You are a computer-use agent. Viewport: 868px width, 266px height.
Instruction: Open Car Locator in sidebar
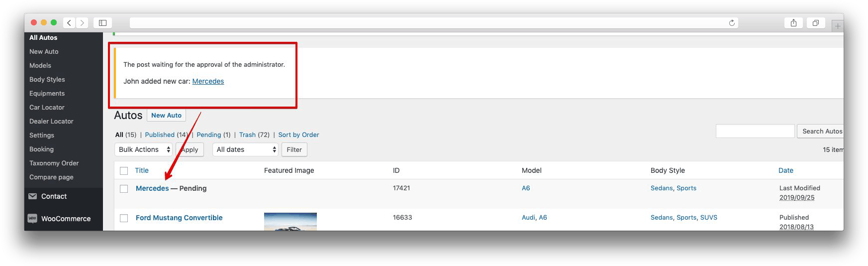click(47, 107)
